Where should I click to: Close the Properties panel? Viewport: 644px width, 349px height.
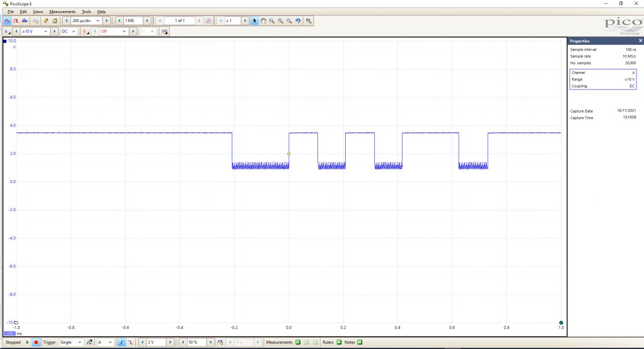pyautogui.click(x=640, y=41)
